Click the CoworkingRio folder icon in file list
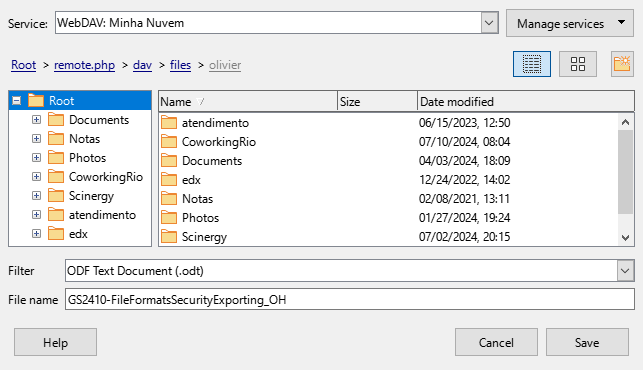This screenshot has width=643, height=370. pyautogui.click(x=169, y=142)
